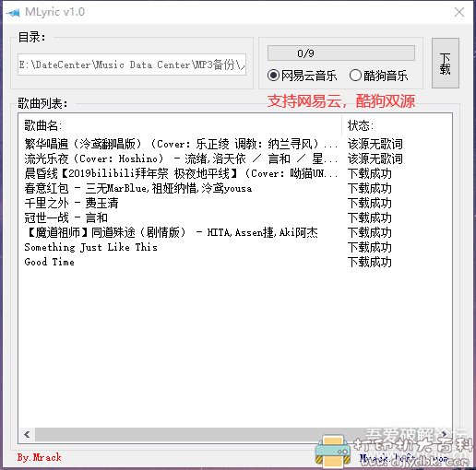Click the MLyric app icon in title bar

pos(14,13)
